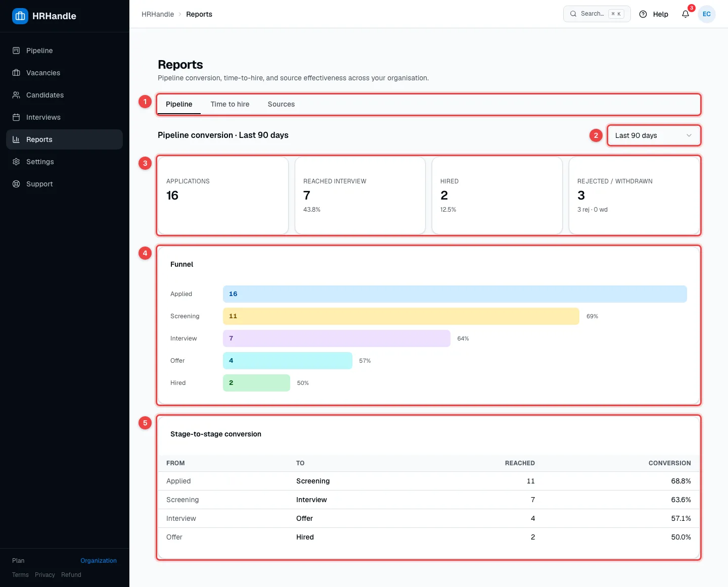
Task: Click the Screening funnel bar showing 11
Action: [401, 316]
